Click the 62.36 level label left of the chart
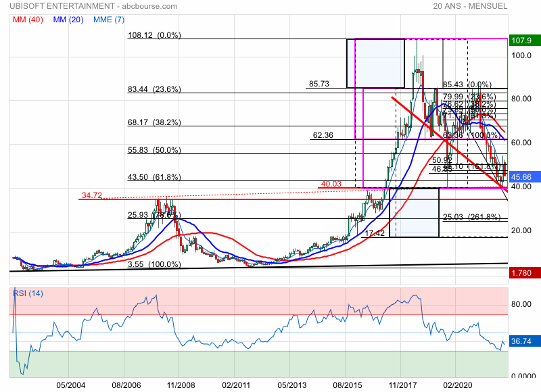 323,135
